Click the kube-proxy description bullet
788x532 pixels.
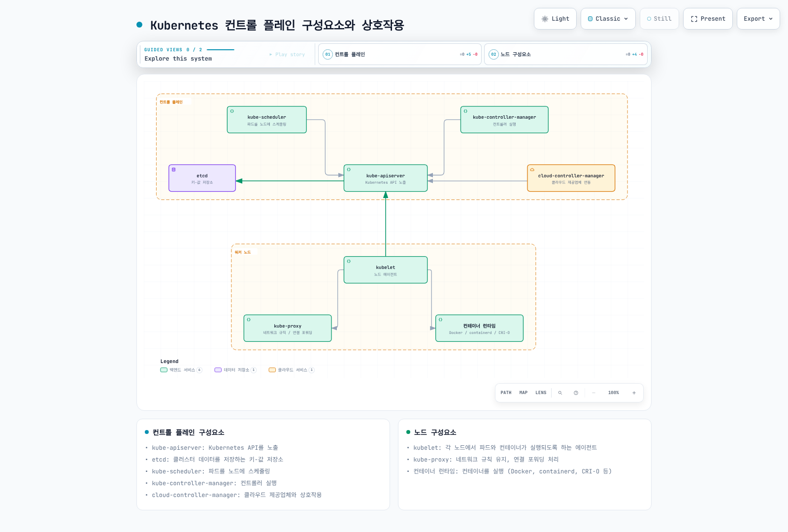[x=486, y=460]
